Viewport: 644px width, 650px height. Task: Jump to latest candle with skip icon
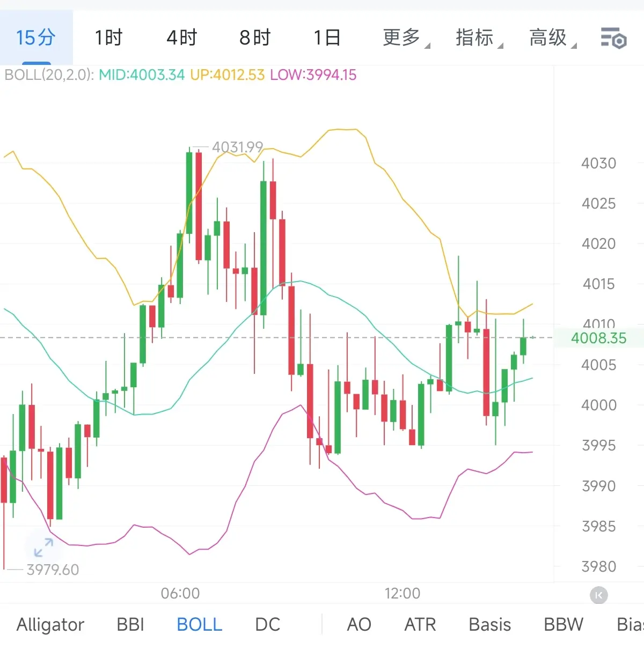(x=599, y=595)
